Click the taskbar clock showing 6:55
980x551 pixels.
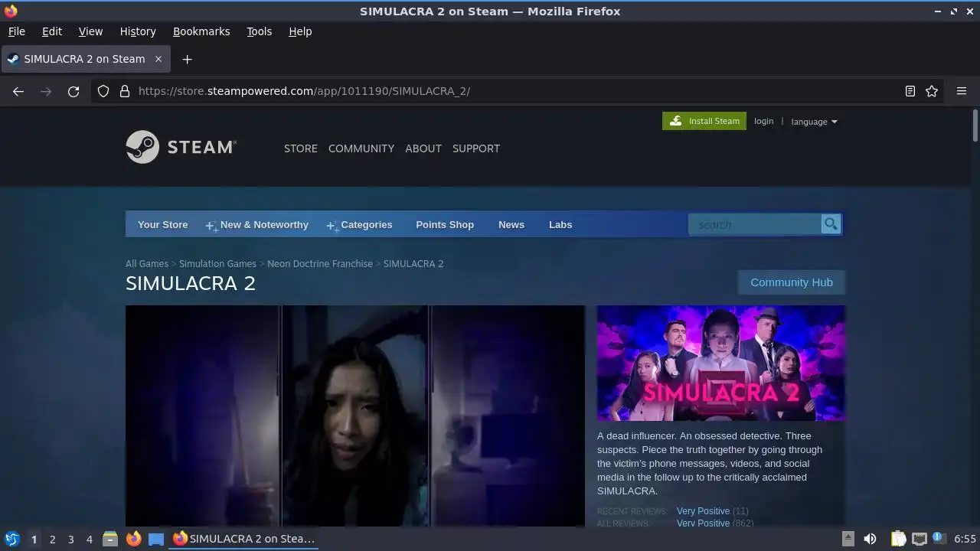click(x=965, y=539)
